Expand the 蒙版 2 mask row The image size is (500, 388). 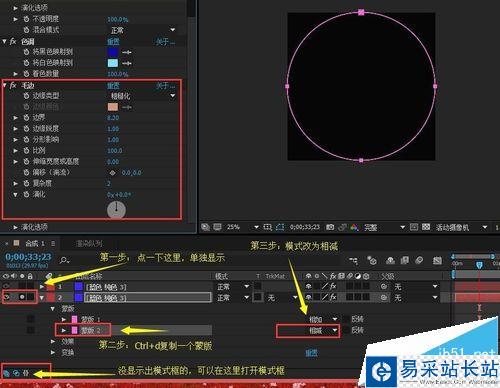64,330
